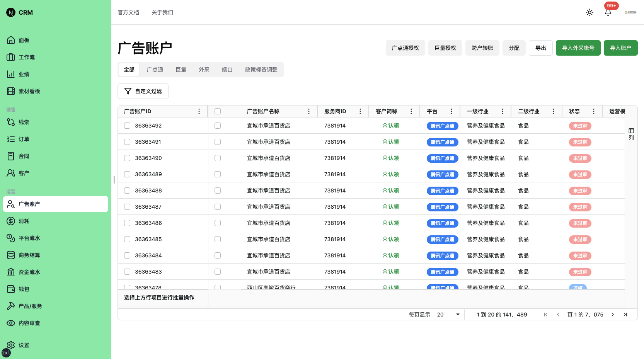Open 内容审查 from the sidebar
The height and width of the screenshot is (359, 644).
pos(29,323)
